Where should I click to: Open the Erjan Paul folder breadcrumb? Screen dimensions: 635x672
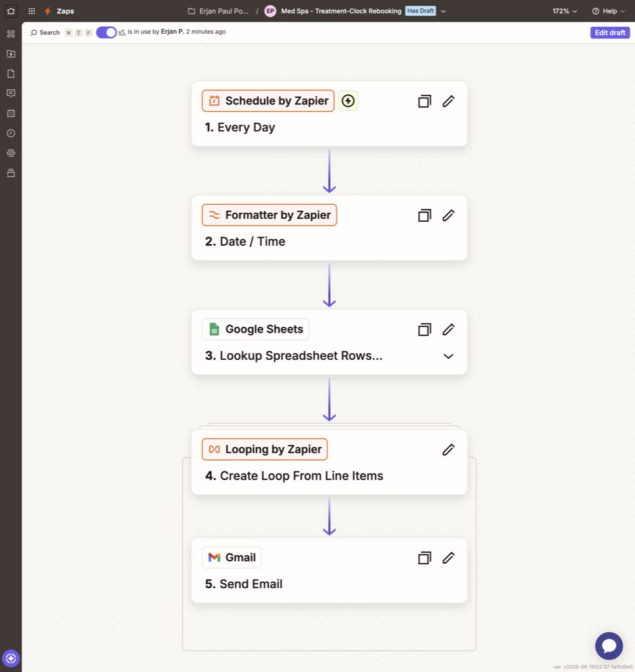tap(219, 11)
